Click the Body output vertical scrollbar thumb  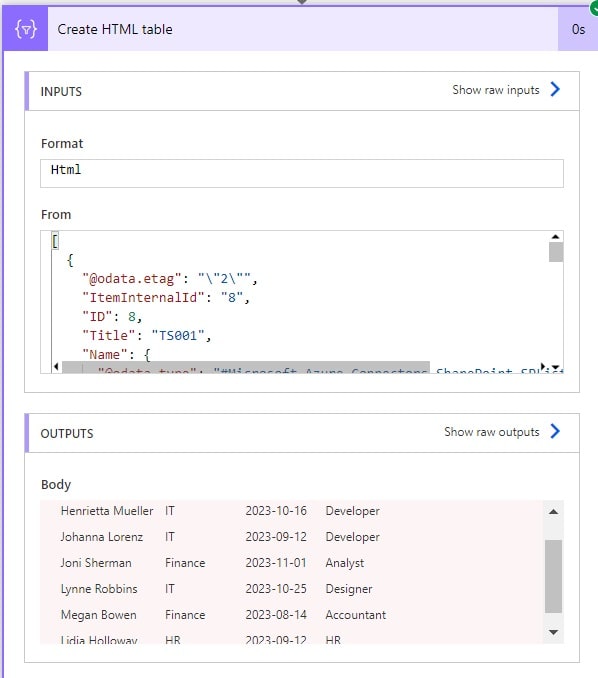click(x=553, y=576)
